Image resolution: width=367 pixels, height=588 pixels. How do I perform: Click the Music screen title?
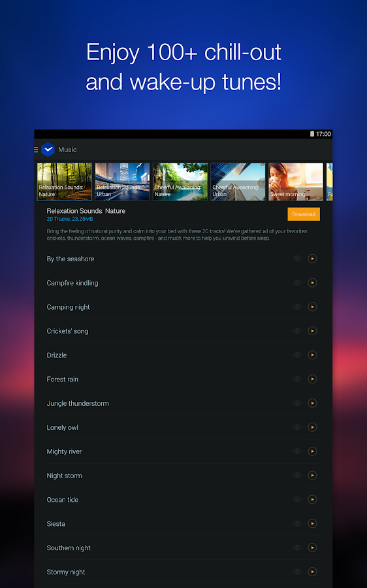(x=67, y=150)
